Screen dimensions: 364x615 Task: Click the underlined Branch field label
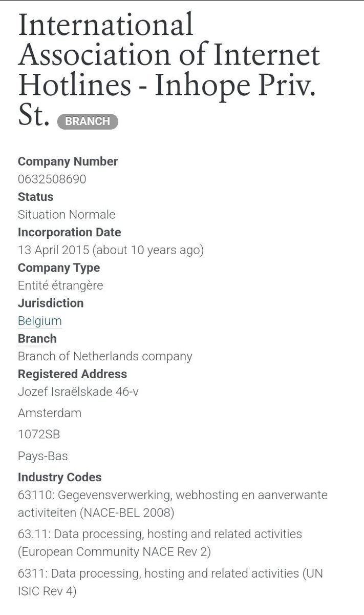coord(37,339)
